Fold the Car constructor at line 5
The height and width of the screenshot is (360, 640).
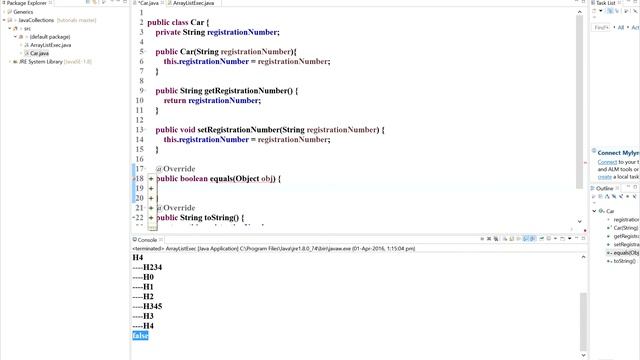[146, 51]
